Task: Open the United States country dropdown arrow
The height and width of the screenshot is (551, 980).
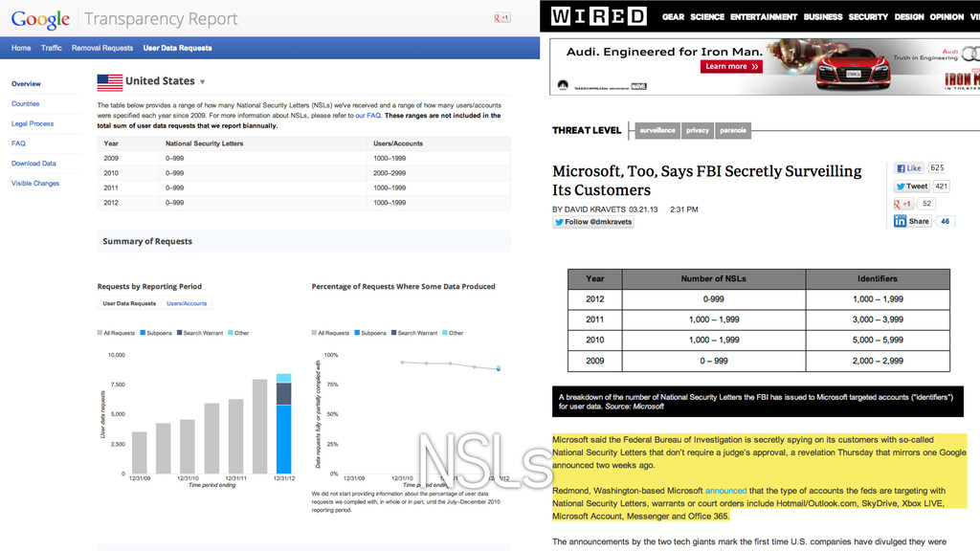Action: [203, 82]
